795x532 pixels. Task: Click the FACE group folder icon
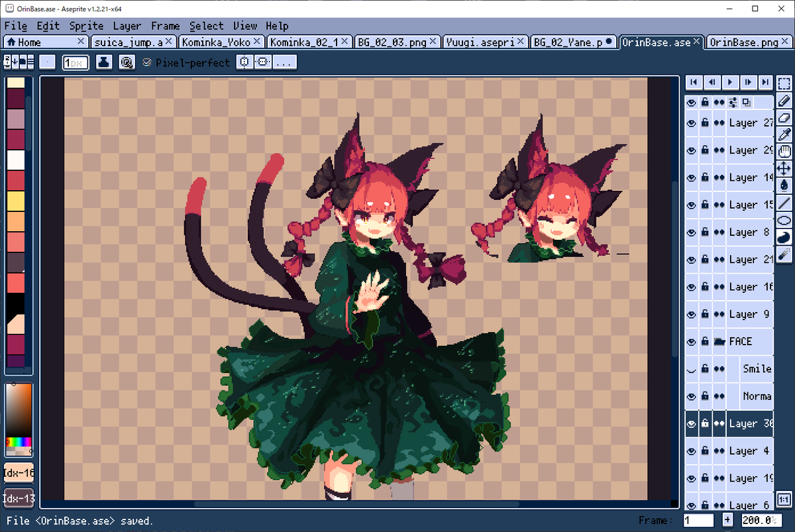[719, 341]
